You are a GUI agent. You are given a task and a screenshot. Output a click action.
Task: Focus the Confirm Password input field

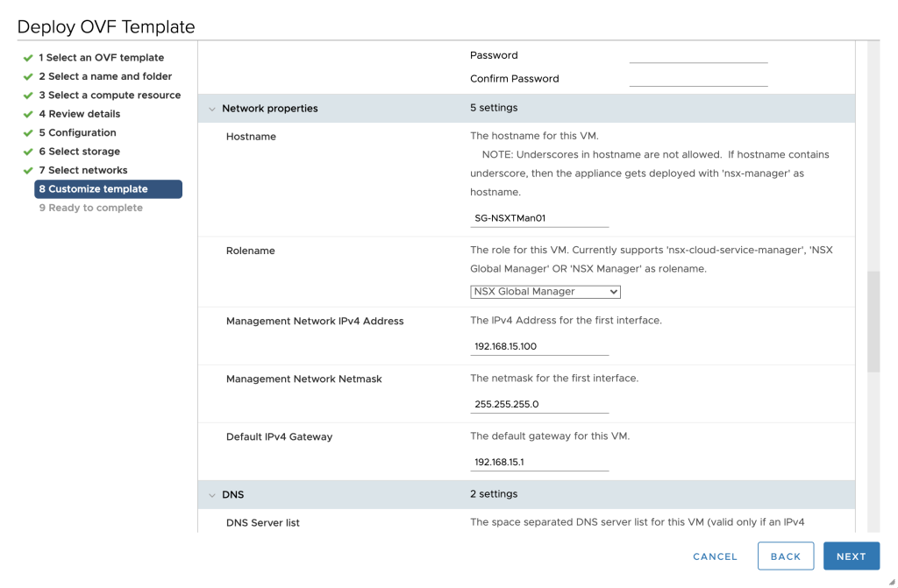click(699, 79)
